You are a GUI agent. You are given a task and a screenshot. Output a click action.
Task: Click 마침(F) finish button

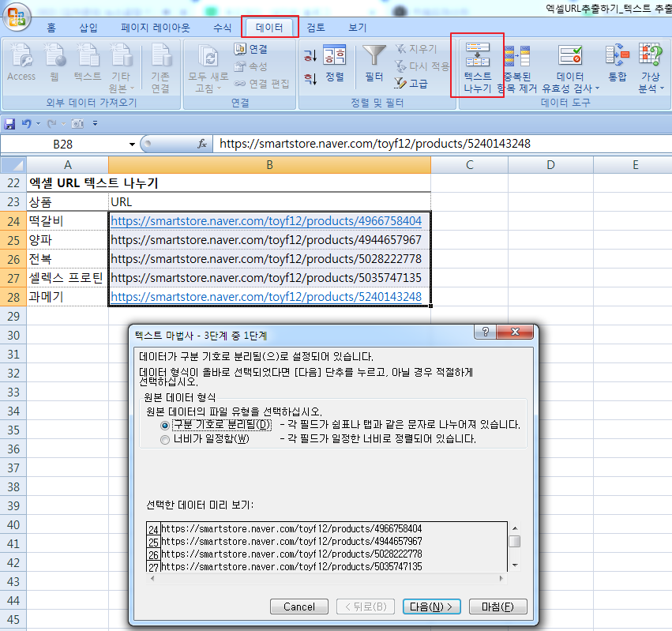pyautogui.click(x=498, y=607)
